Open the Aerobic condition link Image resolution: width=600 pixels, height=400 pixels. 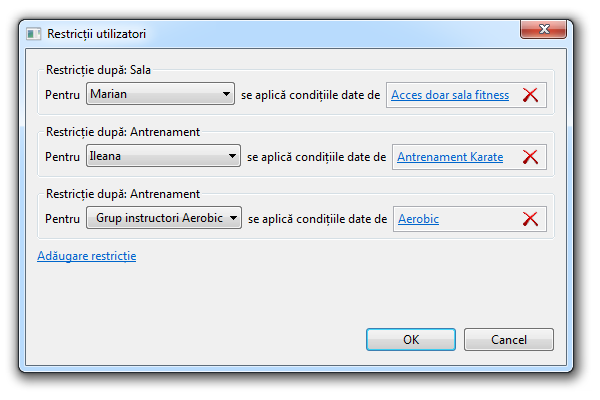point(418,219)
